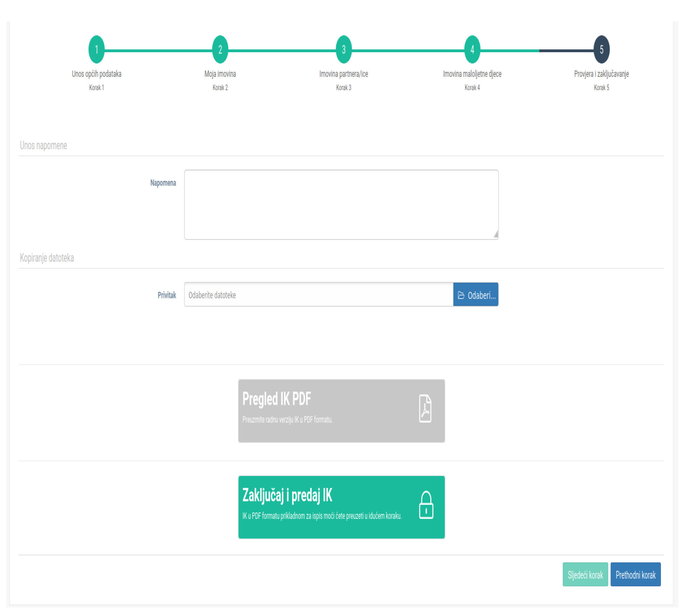Click Provjera i zaključavanje step label
Screen dimensions: 681x616
(601, 74)
